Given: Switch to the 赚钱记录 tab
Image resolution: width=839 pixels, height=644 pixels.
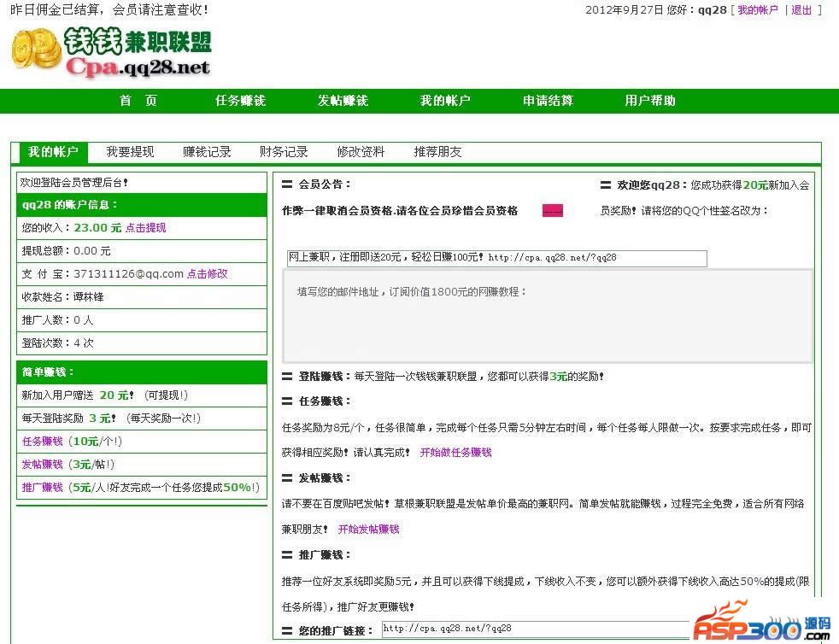Looking at the screenshot, I should click(x=207, y=152).
